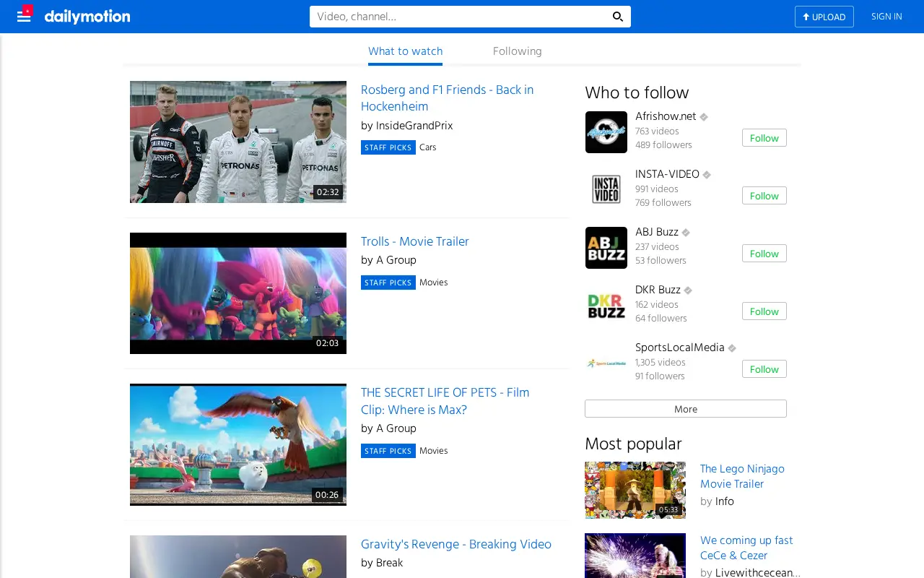Follow INSTA-VIDEO channel

tap(764, 196)
